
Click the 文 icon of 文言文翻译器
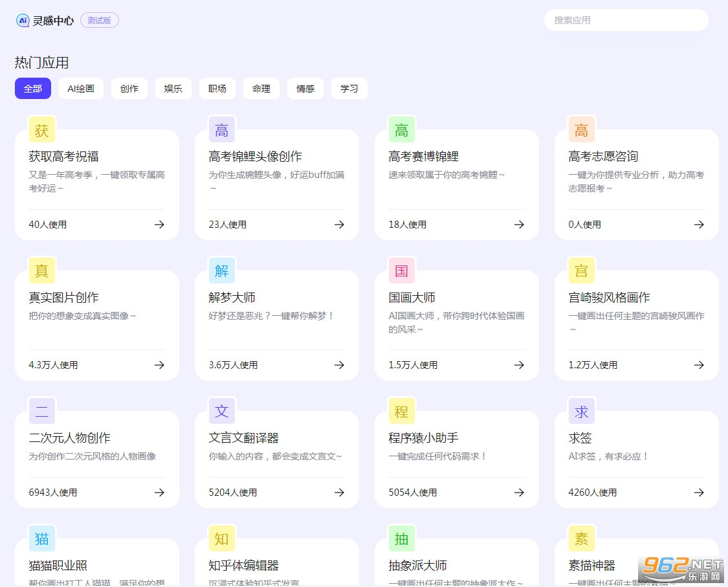pos(221,411)
